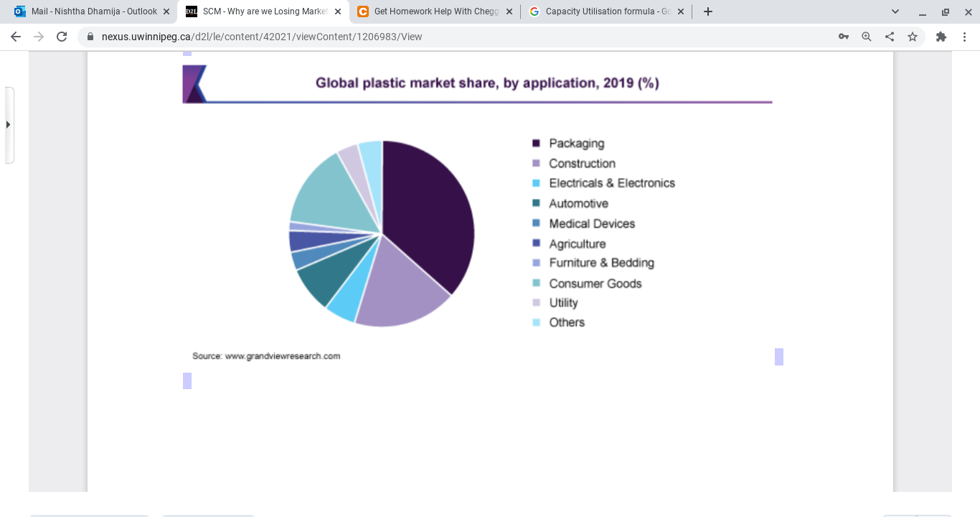Image resolution: width=980 pixels, height=517 pixels.
Task: Open Chrome three-dot menu
Action: click(964, 37)
